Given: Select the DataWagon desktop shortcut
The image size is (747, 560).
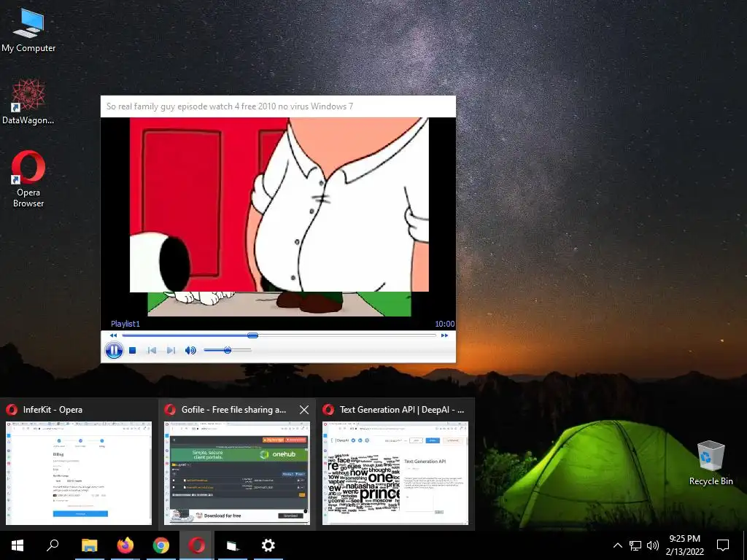Looking at the screenshot, I should [28, 102].
